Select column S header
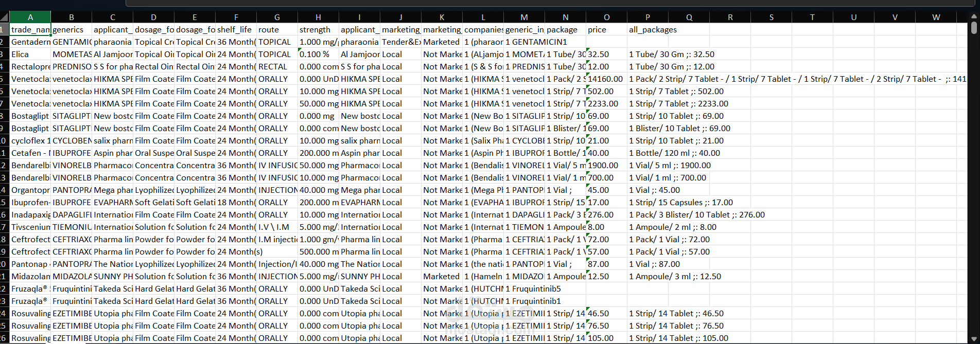 771,17
